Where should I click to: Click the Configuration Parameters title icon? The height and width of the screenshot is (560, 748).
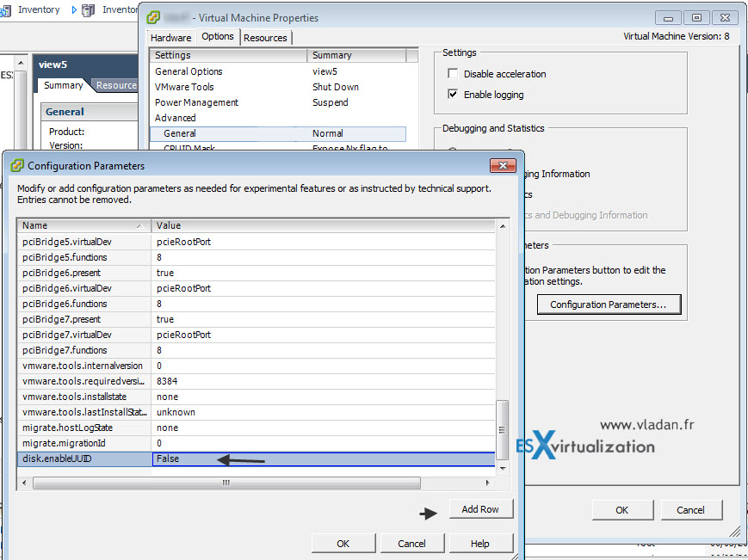17,166
